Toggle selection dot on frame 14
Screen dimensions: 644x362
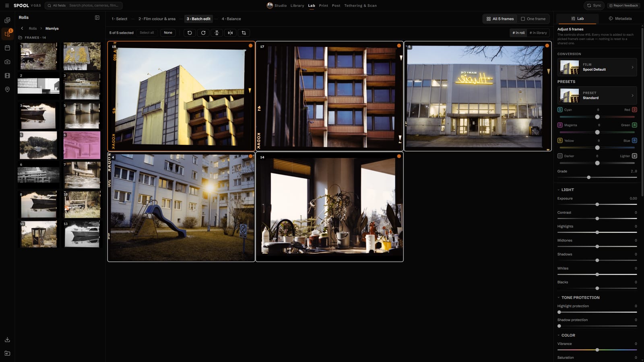(399, 156)
